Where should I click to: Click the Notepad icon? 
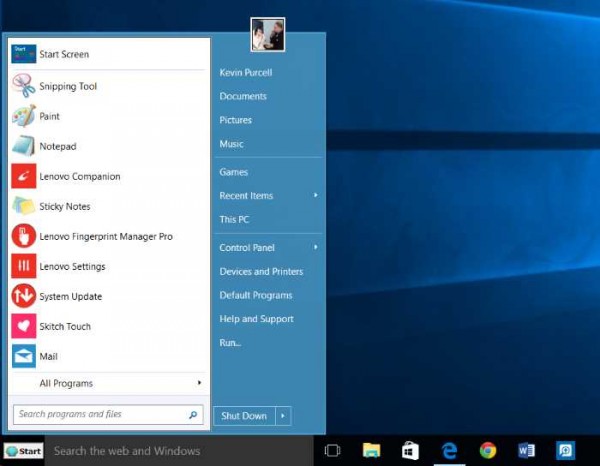click(x=24, y=146)
